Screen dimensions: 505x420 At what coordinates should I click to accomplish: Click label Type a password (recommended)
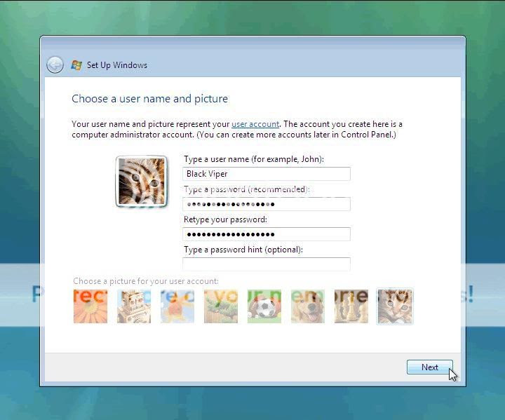coord(246,189)
